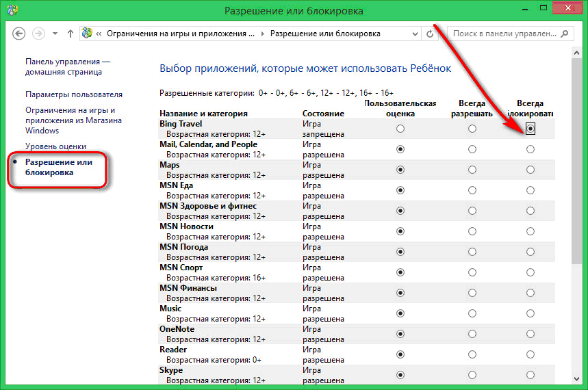
Task: Click scrollbar up arrow
Action: [577, 53]
